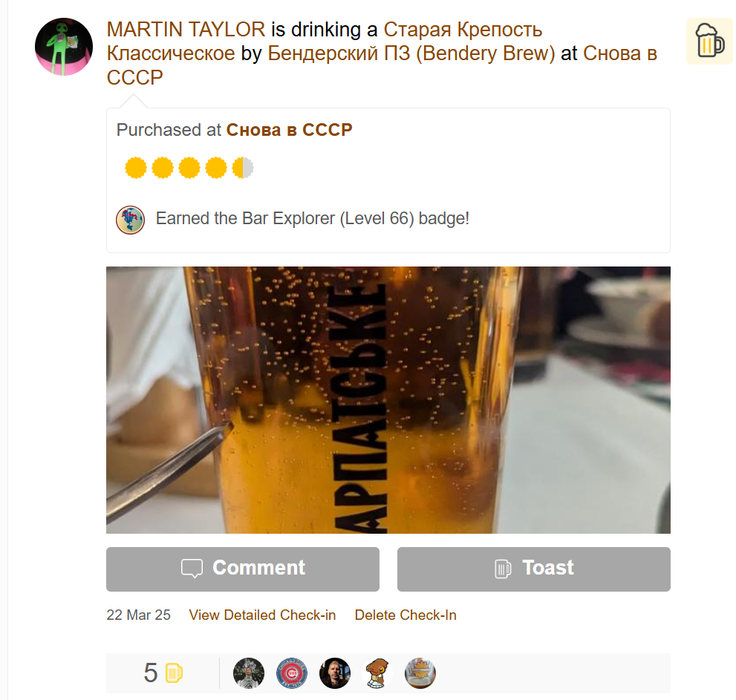
Task: Open the Бендерский ПЗ (Bendery Brew) brewery link
Action: coord(411,53)
